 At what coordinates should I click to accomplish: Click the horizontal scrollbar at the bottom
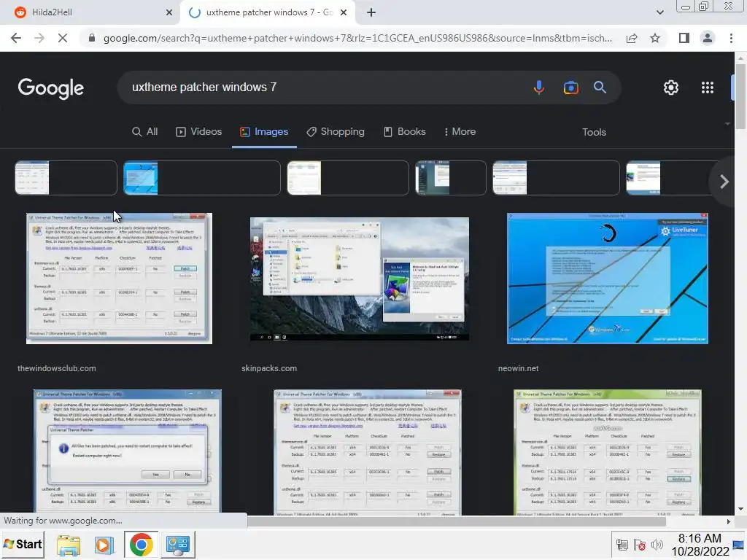pyautogui.click(x=457, y=521)
